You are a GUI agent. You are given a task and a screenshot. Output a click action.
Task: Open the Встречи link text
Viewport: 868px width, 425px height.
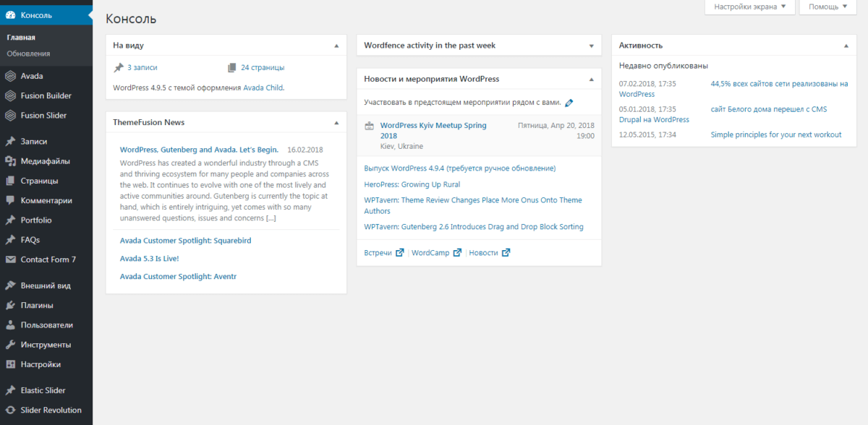378,253
